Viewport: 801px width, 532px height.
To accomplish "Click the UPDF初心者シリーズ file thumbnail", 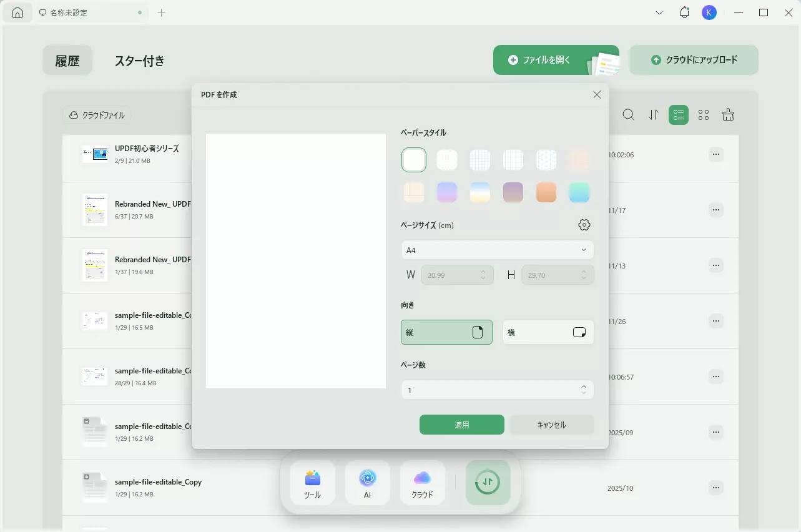I will [x=95, y=154].
